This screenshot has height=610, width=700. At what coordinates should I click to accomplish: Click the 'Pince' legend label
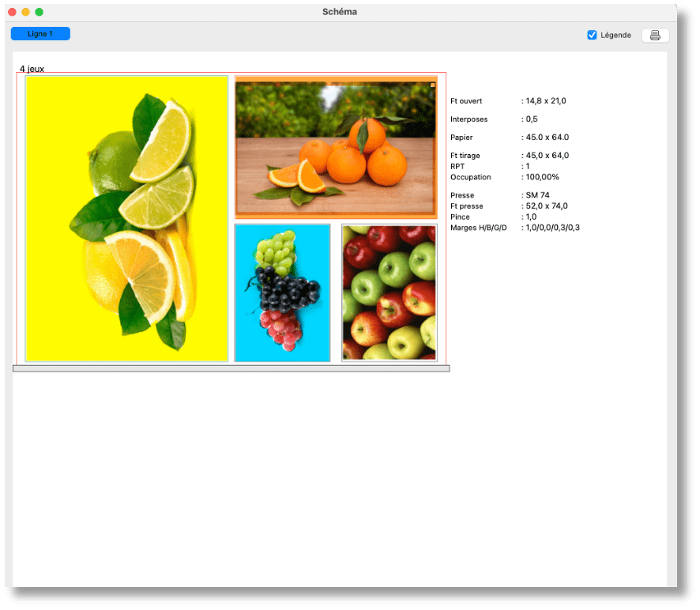point(460,217)
